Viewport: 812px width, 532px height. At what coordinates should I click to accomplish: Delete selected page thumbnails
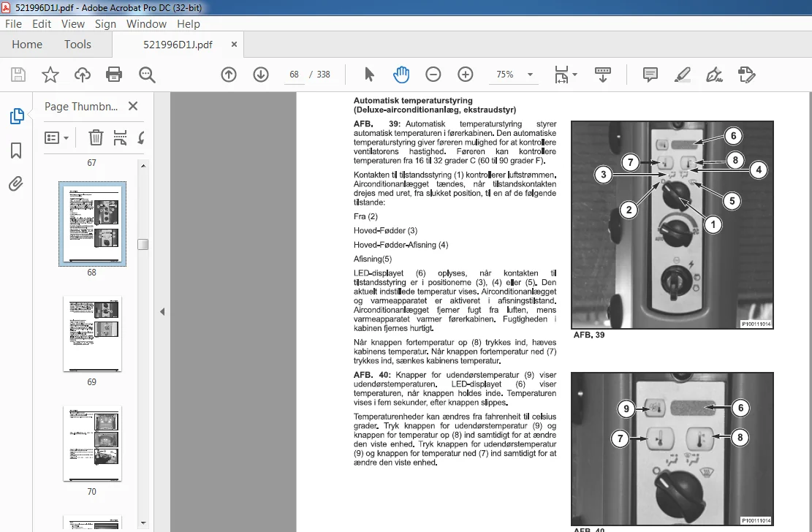click(96, 138)
